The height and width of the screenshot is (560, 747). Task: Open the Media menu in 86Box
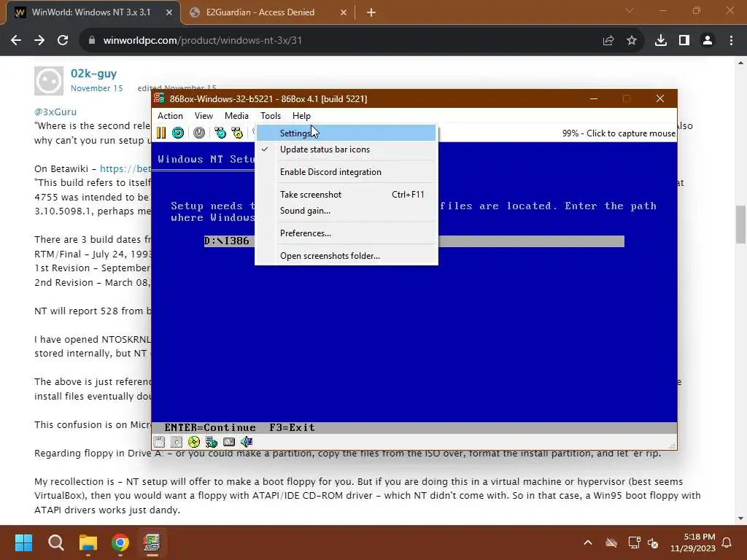point(236,116)
